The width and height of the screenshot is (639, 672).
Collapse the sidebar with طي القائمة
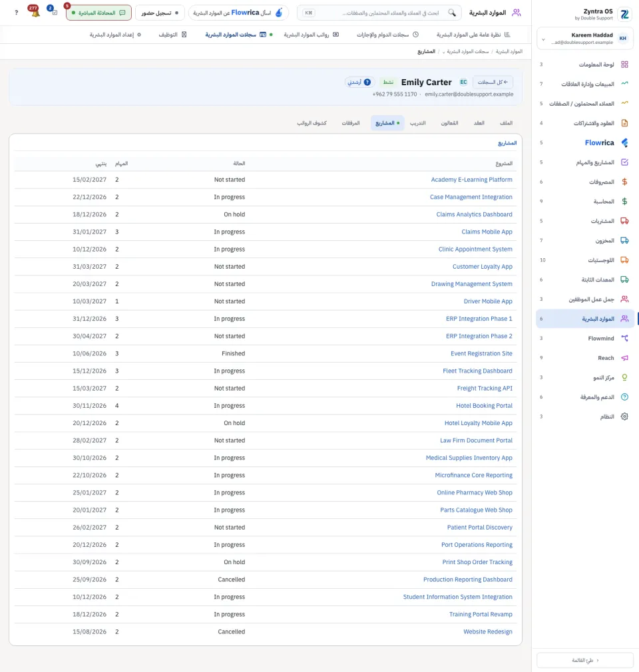point(585,661)
